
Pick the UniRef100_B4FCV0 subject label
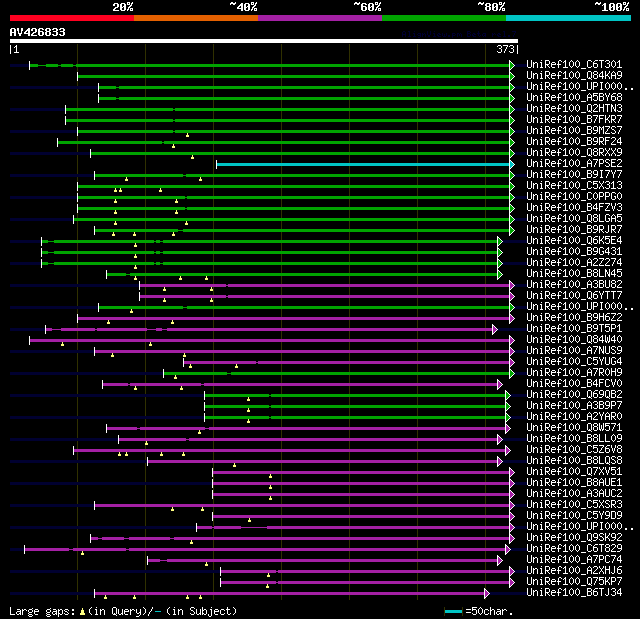click(574, 384)
